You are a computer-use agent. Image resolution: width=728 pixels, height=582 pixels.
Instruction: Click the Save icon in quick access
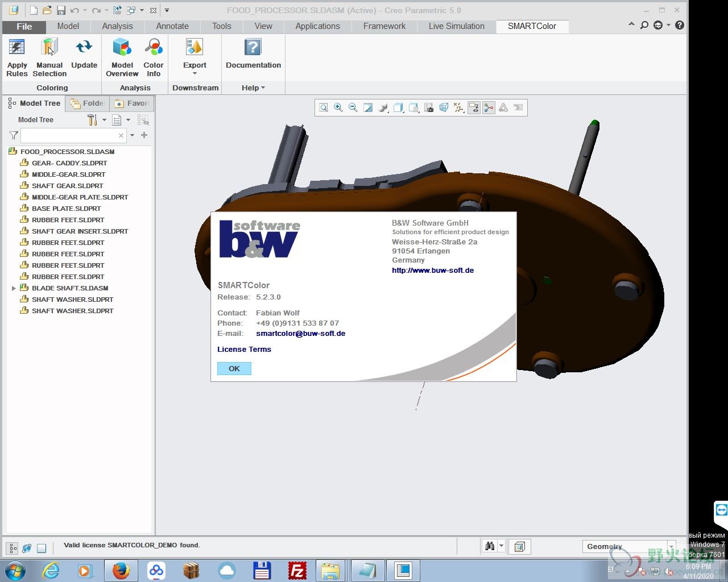click(x=61, y=10)
